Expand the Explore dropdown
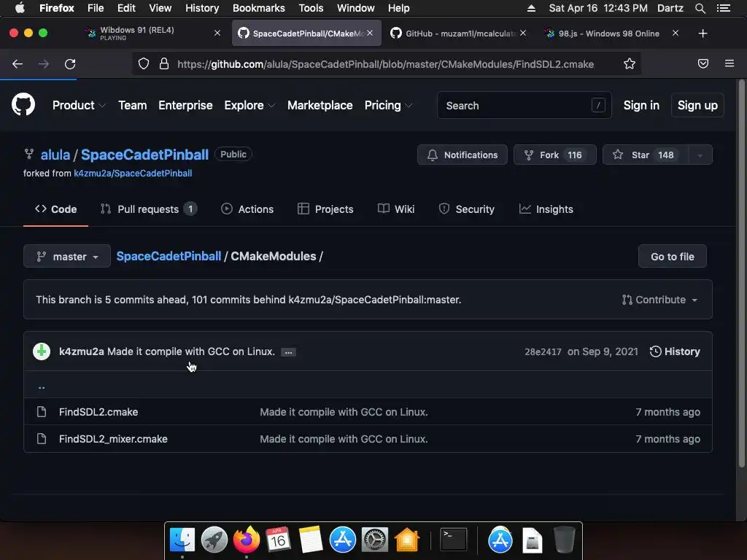The width and height of the screenshot is (747, 560). (x=249, y=105)
